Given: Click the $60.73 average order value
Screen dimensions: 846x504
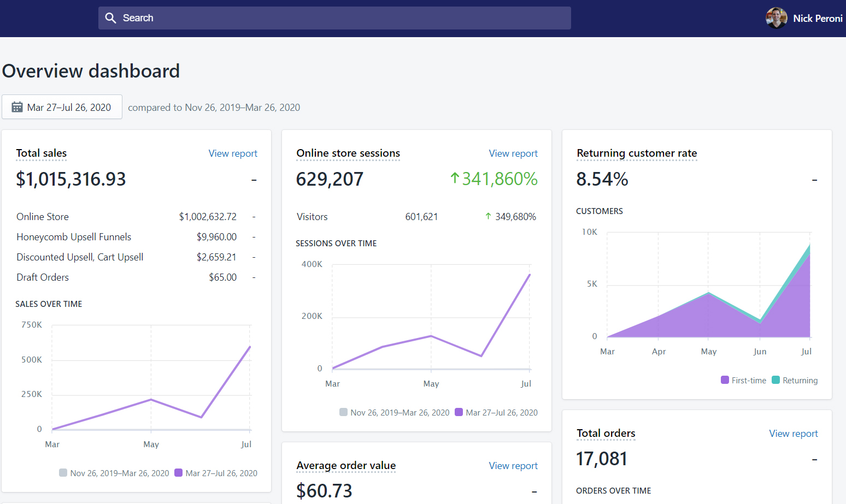Looking at the screenshot, I should pyautogui.click(x=324, y=491).
